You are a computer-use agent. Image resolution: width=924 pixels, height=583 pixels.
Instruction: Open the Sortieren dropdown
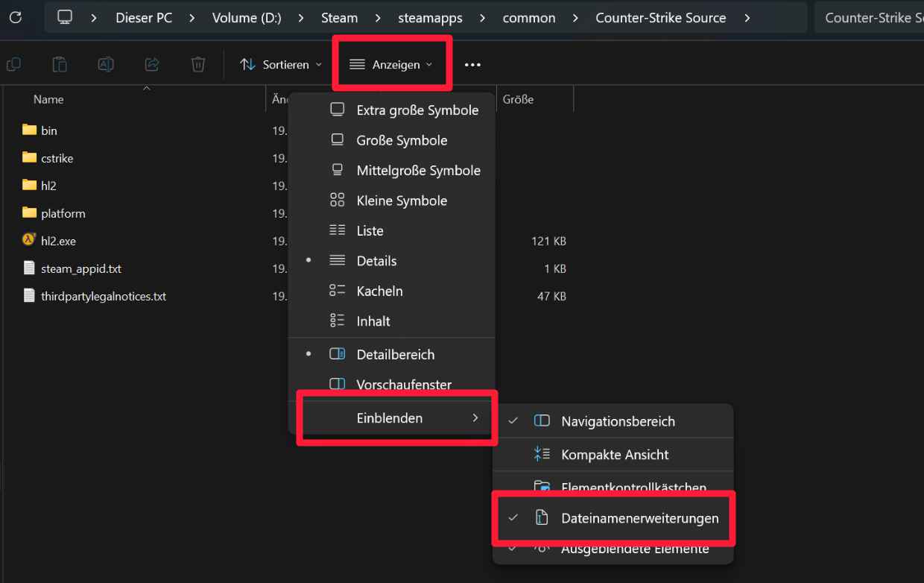[281, 65]
